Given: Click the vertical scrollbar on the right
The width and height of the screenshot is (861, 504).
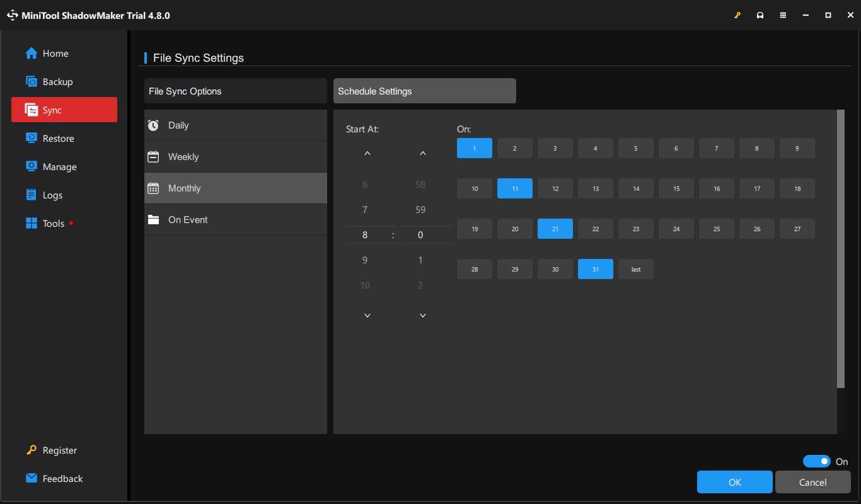Looking at the screenshot, I should point(840,252).
